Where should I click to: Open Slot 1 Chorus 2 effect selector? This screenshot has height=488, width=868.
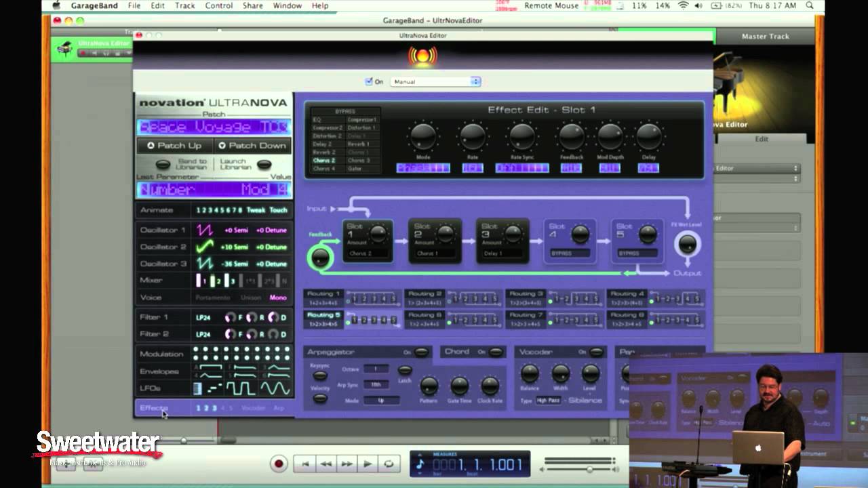coord(368,253)
